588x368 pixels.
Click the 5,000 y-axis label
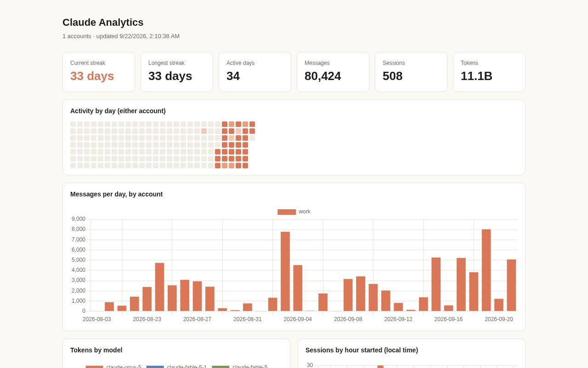[x=78, y=260]
